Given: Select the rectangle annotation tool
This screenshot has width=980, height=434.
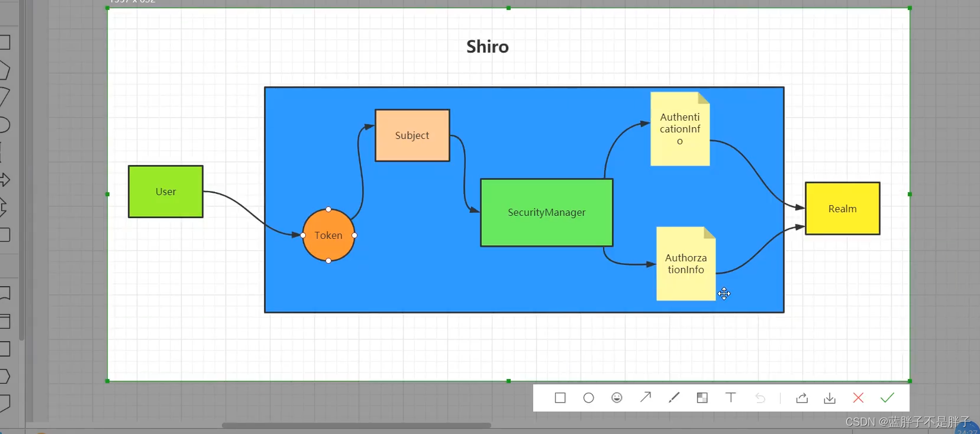Looking at the screenshot, I should [560, 398].
